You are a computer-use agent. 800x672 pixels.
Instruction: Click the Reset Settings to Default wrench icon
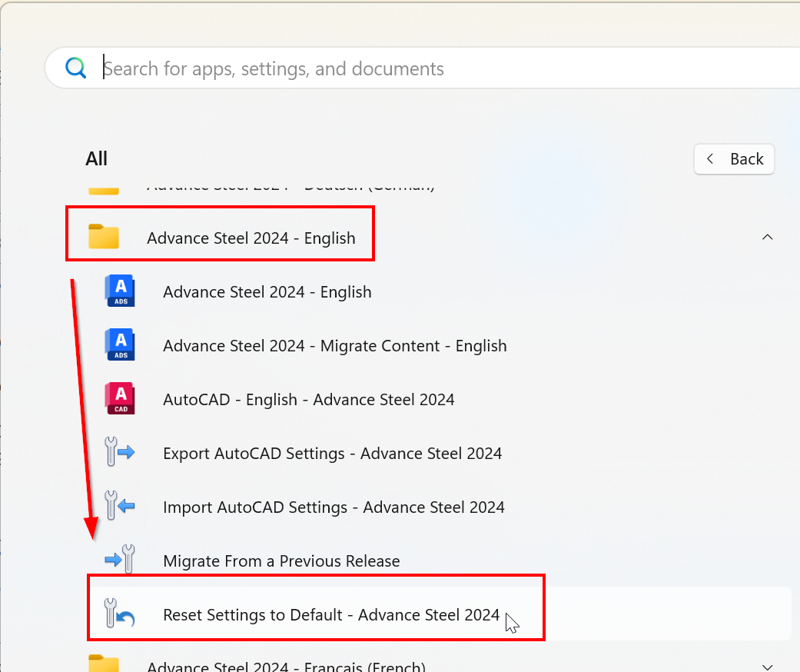(120, 615)
